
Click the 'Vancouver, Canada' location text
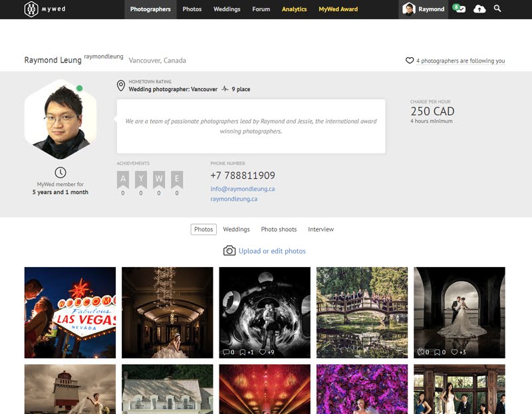(158, 60)
